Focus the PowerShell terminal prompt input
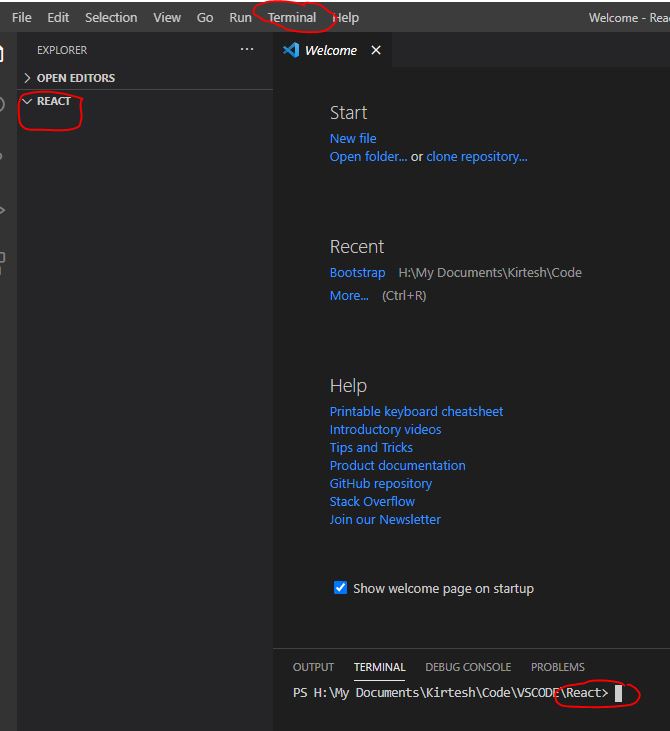 (618, 693)
